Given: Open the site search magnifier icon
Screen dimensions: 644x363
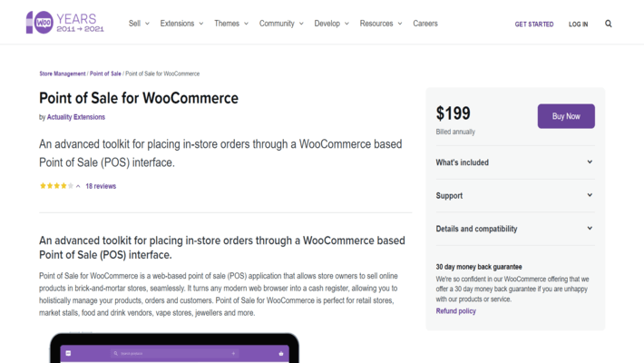Looking at the screenshot, I should 609,24.
